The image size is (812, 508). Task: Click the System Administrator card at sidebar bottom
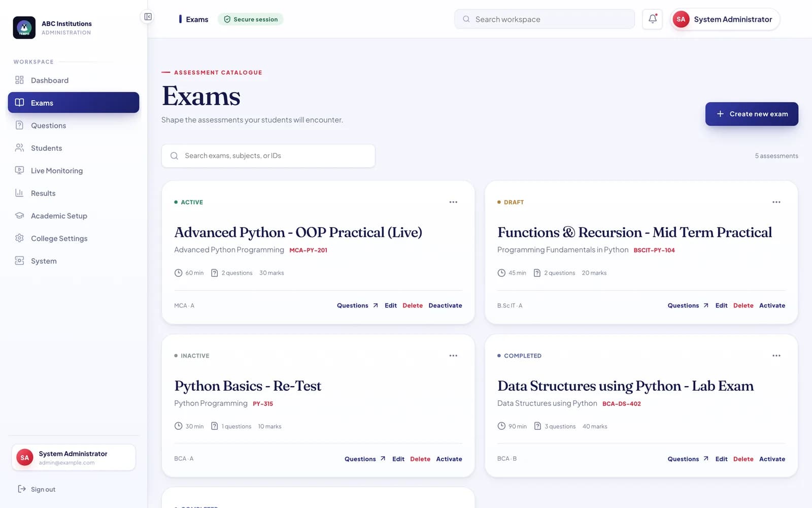coord(74,457)
